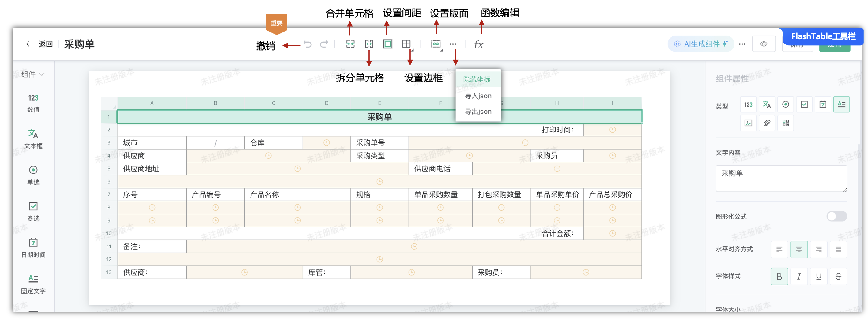Expand the 组件 panel dropdown
The width and height of the screenshot is (868, 320).
pos(33,74)
